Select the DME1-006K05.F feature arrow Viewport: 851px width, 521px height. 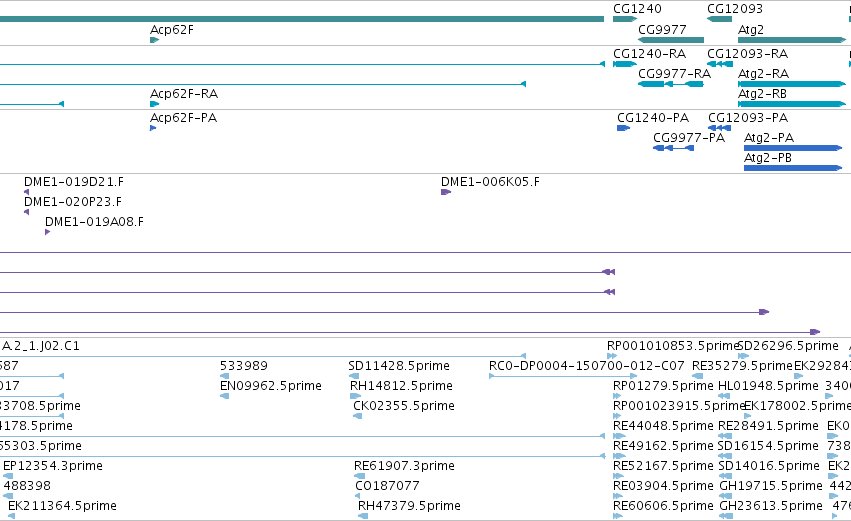point(446,192)
